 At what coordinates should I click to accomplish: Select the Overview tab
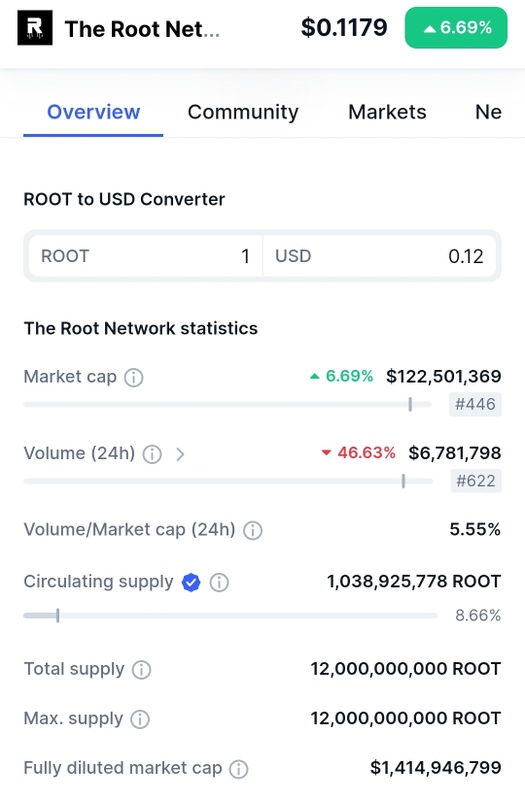tap(93, 112)
